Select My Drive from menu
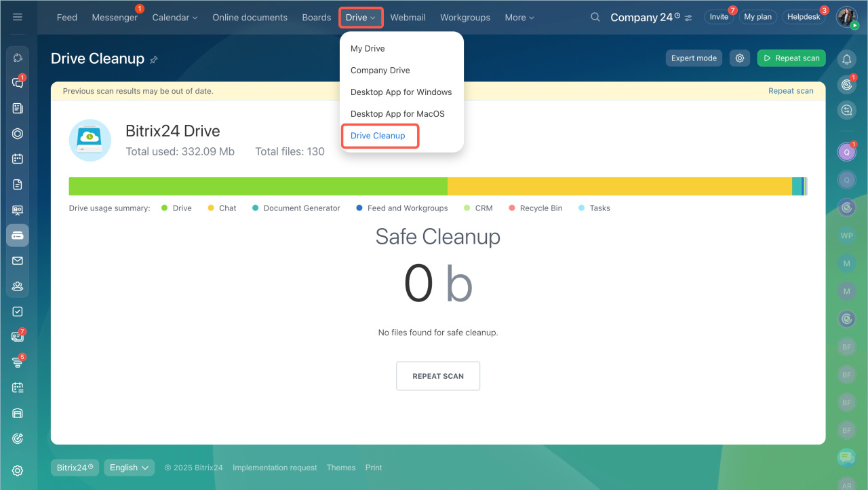This screenshot has height=490, width=868. point(368,49)
